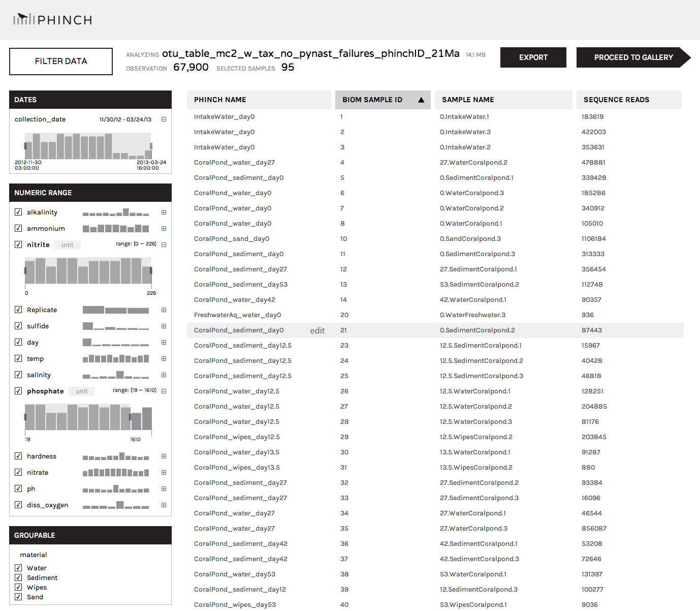Sort by the Sequence Reads column
700x611 pixels.
(x=629, y=100)
